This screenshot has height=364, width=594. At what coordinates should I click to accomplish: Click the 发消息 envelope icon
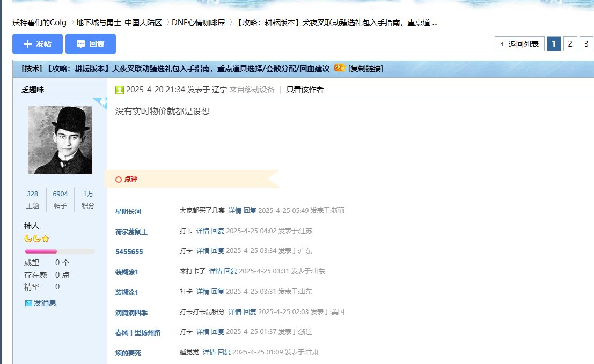[28, 303]
